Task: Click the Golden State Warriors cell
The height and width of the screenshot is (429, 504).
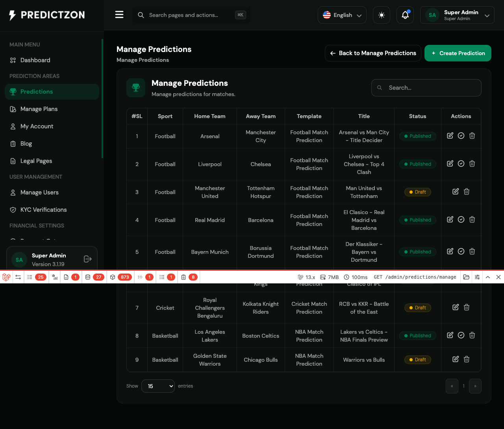Action: click(210, 360)
